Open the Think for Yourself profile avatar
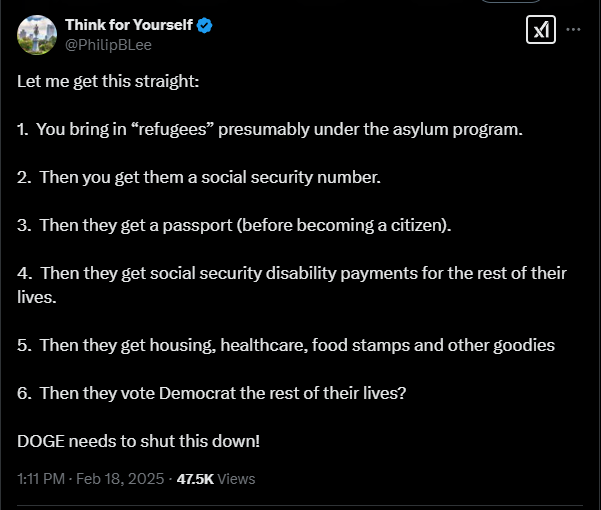 37,35
